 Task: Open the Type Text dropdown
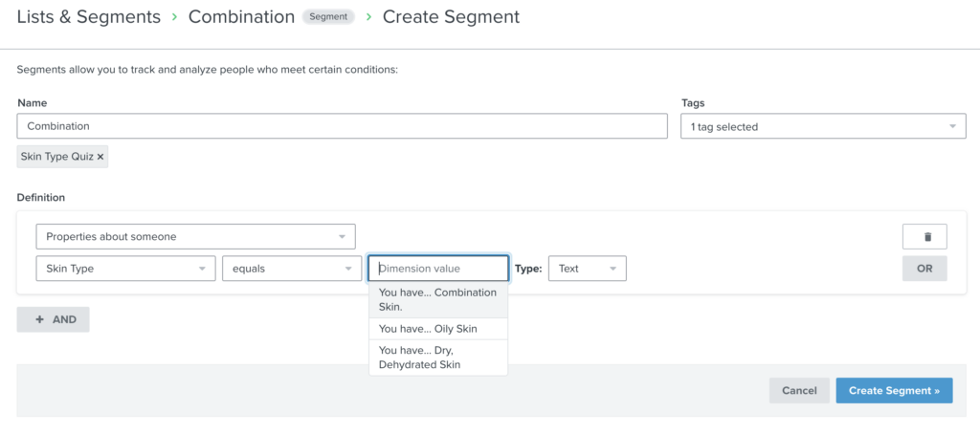588,269
